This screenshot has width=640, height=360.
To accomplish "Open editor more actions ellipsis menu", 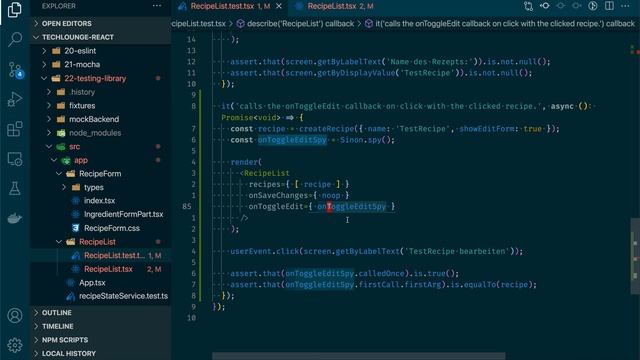I will pyautogui.click(x=625, y=6).
